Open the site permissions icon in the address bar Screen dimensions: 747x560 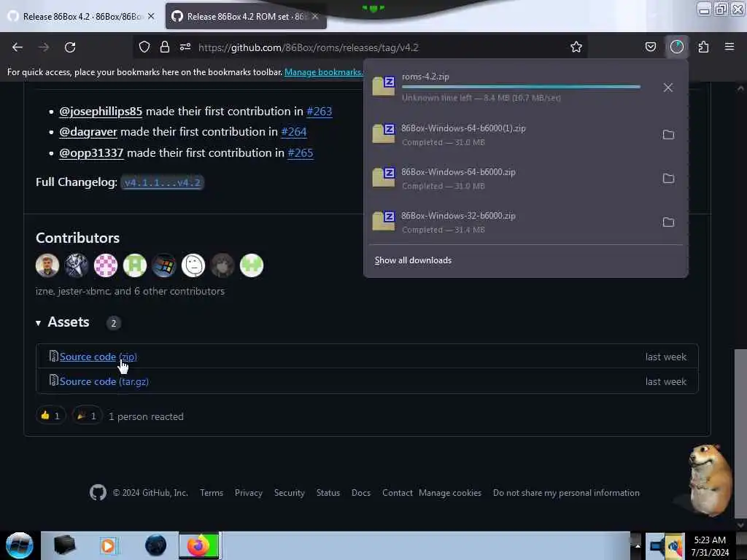pyautogui.click(x=185, y=47)
